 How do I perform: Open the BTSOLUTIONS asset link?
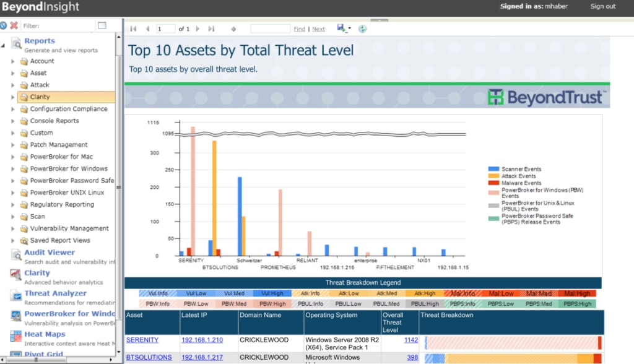[x=149, y=358]
